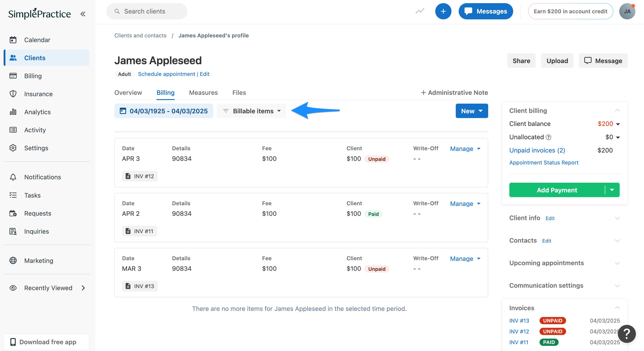
Task: Click the blue plus create button
Action: point(443,11)
